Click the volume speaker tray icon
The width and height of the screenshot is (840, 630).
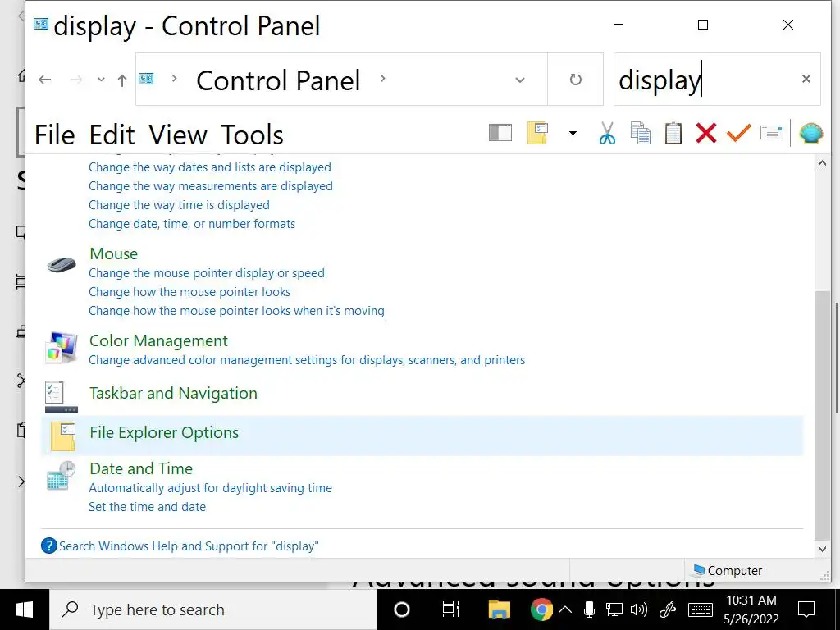pos(639,609)
